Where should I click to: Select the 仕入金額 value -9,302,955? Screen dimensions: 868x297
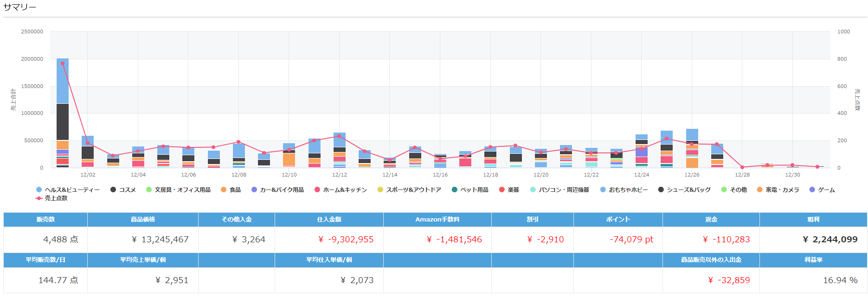pyautogui.click(x=346, y=240)
